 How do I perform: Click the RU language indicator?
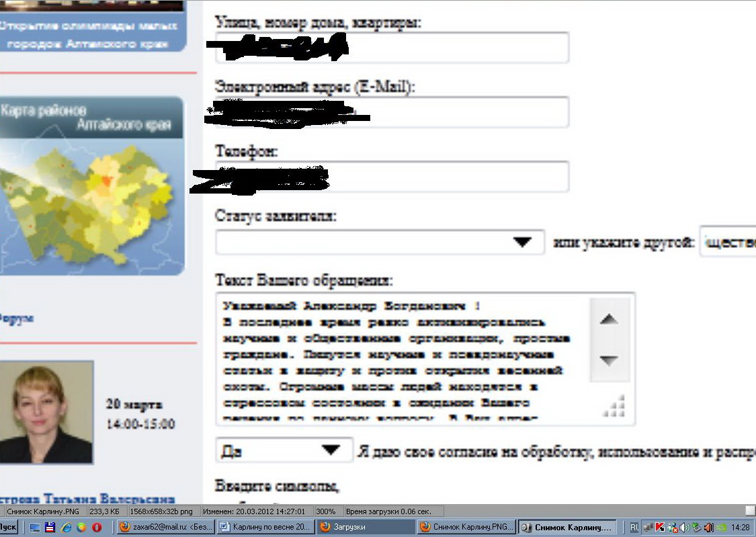click(x=634, y=528)
